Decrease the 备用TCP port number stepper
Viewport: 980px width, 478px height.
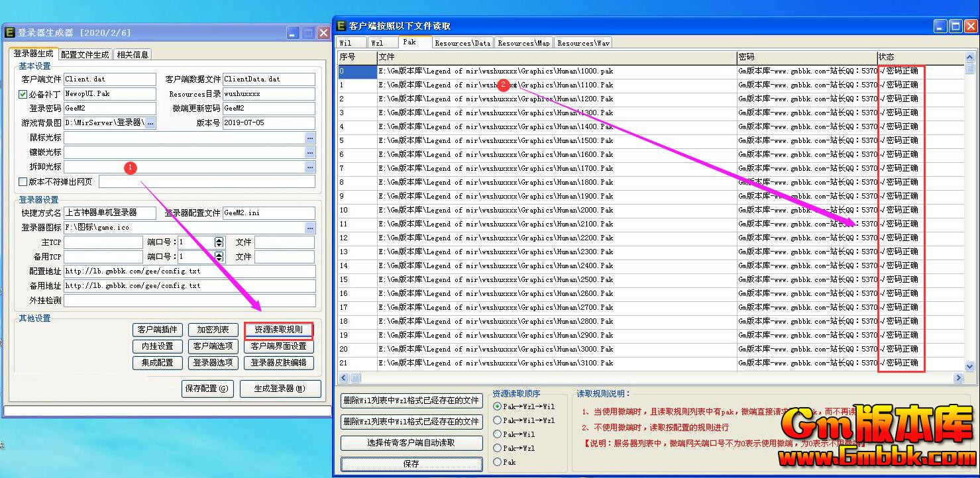tap(219, 260)
